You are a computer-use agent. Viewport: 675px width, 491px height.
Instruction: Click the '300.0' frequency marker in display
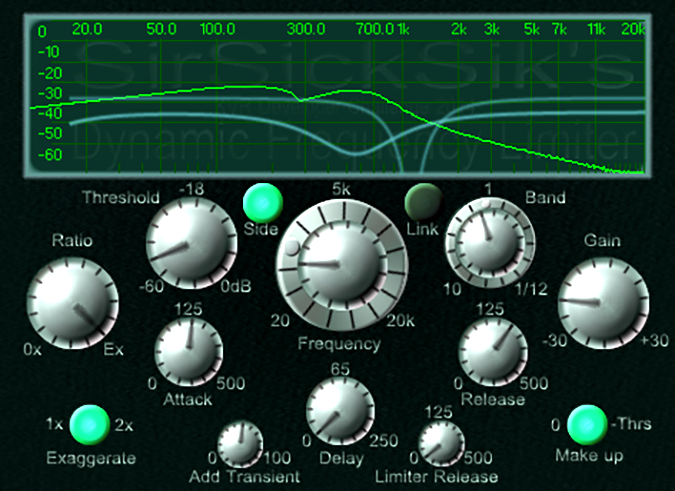tap(306, 29)
